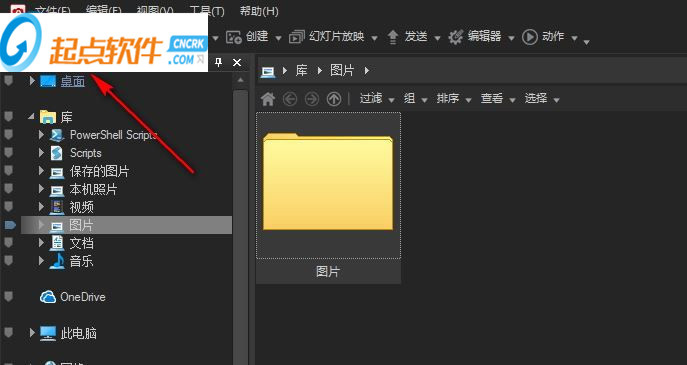
Task: Expand the selected 图片 node
Action: (42, 225)
